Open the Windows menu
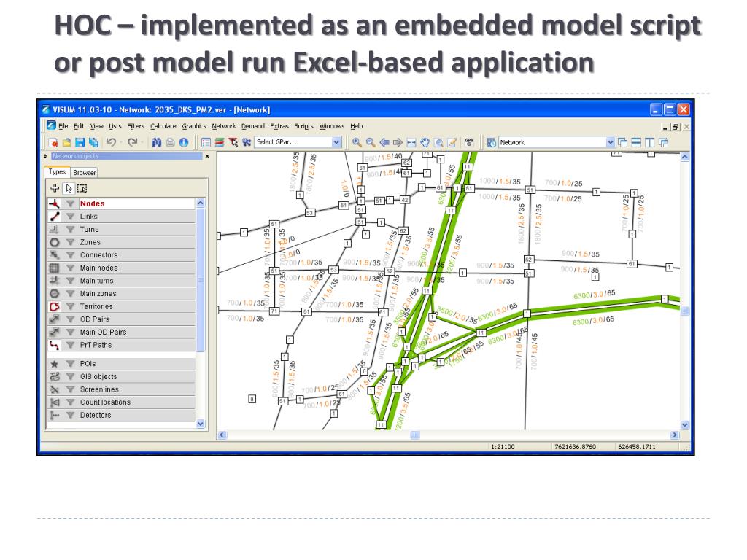 (332, 126)
